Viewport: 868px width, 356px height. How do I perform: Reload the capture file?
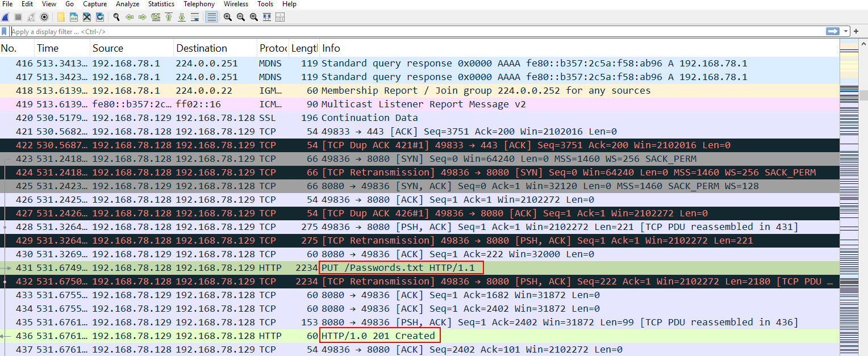100,17
